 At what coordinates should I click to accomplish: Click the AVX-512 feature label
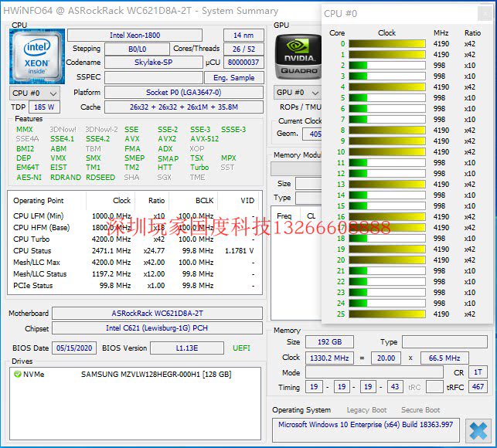(x=204, y=139)
